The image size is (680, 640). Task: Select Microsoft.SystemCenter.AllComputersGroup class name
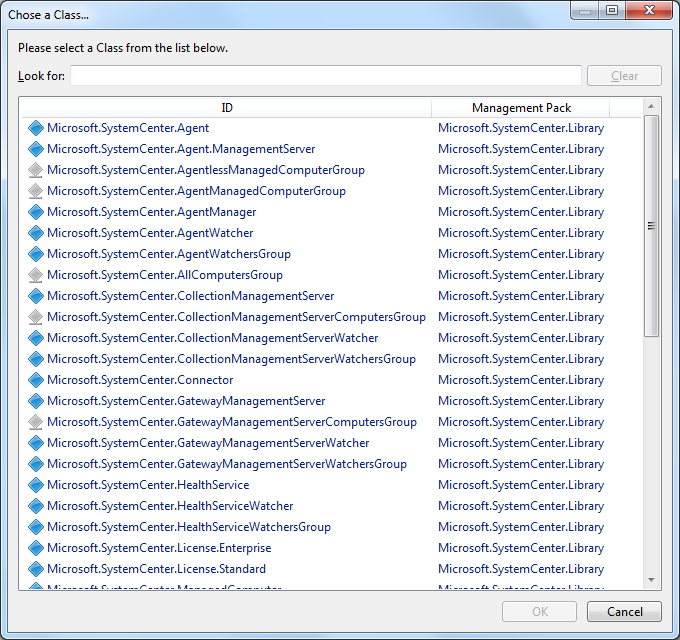pyautogui.click(x=165, y=275)
